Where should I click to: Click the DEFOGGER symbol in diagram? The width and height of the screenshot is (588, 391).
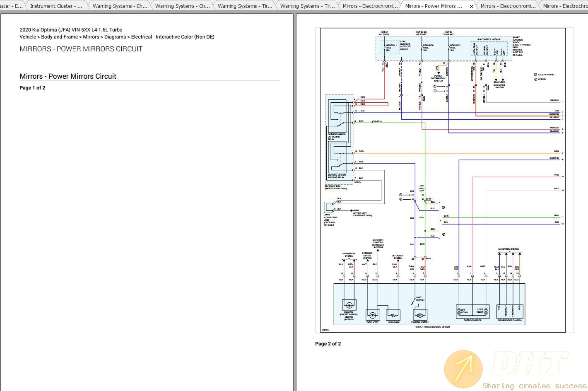(393, 315)
